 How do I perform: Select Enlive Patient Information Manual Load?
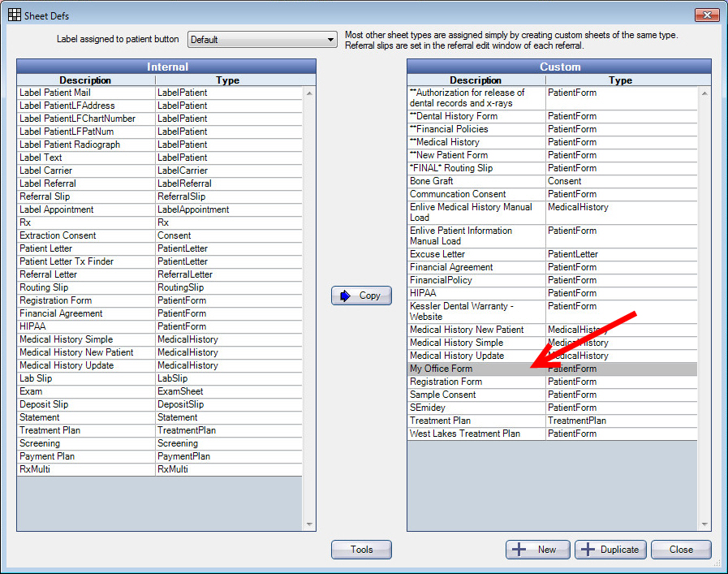pyautogui.click(x=552, y=236)
